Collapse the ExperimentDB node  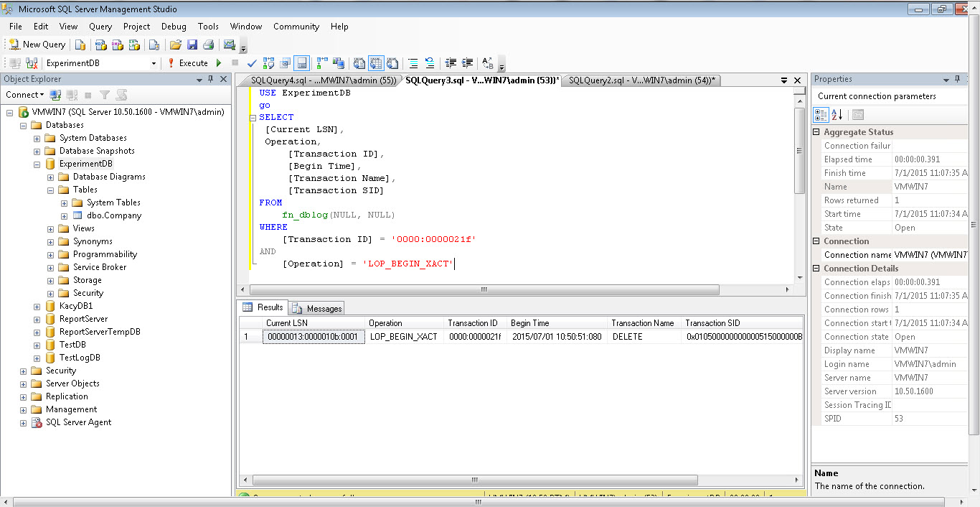point(37,164)
